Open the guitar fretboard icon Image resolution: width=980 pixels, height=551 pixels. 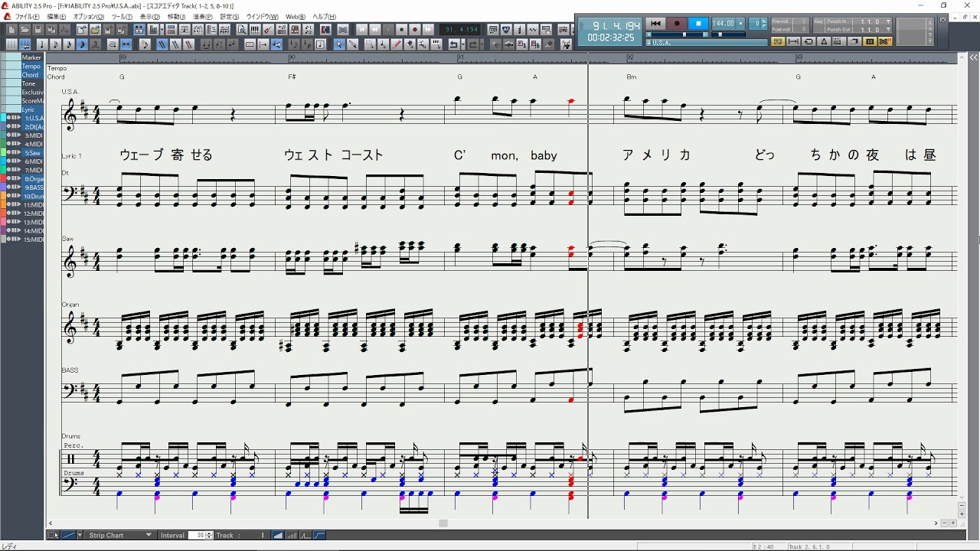(268, 29)
